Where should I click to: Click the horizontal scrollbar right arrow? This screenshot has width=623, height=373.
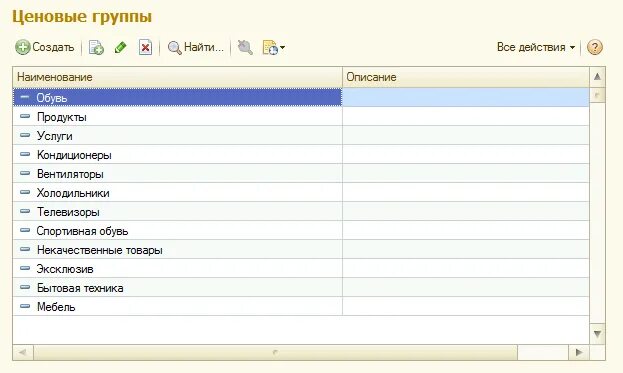[x=579, y=352]
